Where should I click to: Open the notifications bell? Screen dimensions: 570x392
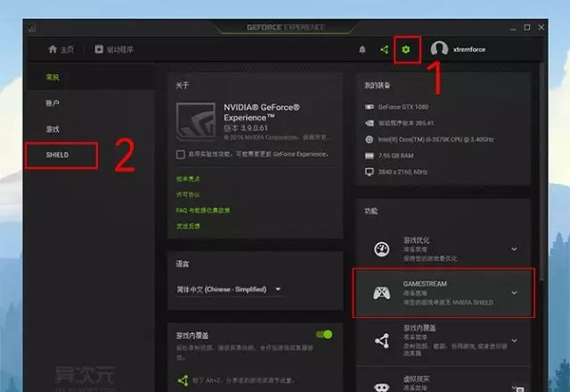362,50
